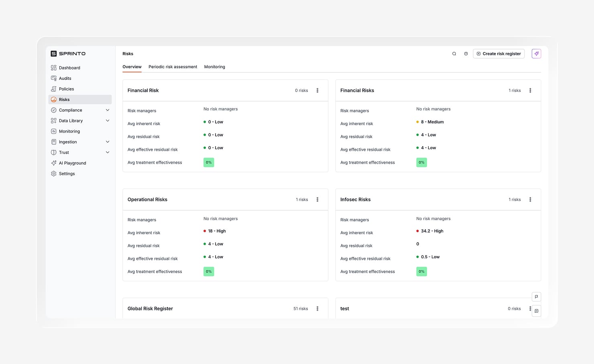Open the Audits sidebar item
The width and height of the screenshot is (594, 364).
point(80,78)
